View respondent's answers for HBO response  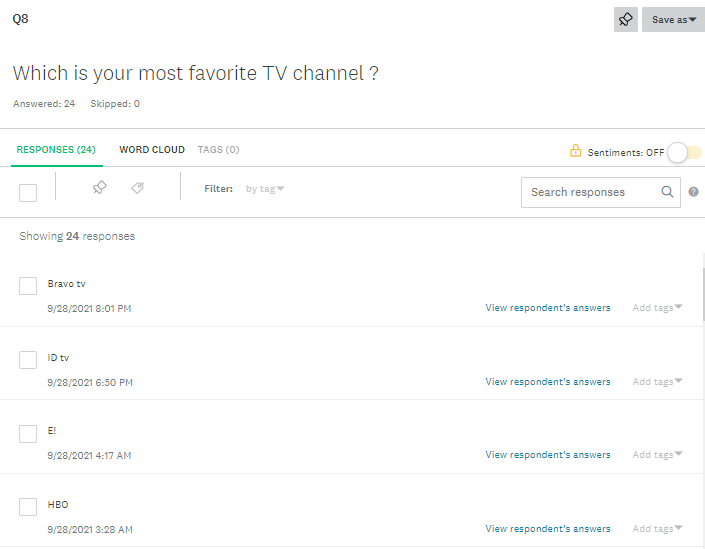click(547, 529)
